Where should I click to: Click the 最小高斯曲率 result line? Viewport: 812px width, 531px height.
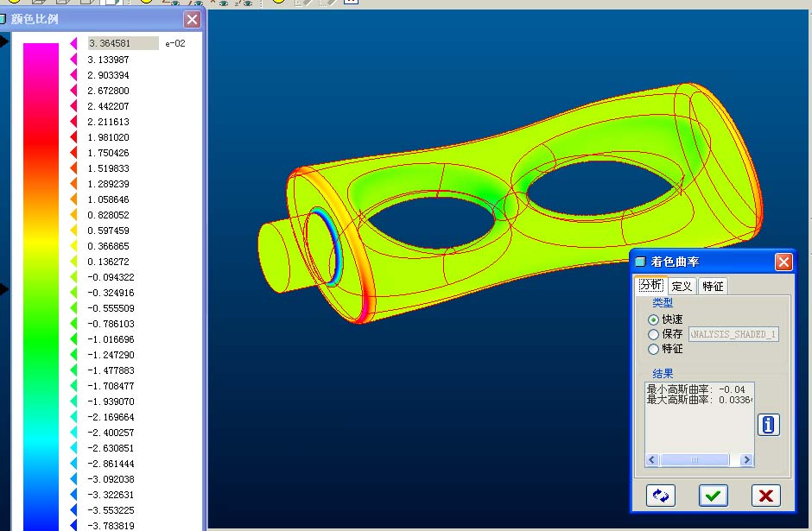click(x=696, y=389)
